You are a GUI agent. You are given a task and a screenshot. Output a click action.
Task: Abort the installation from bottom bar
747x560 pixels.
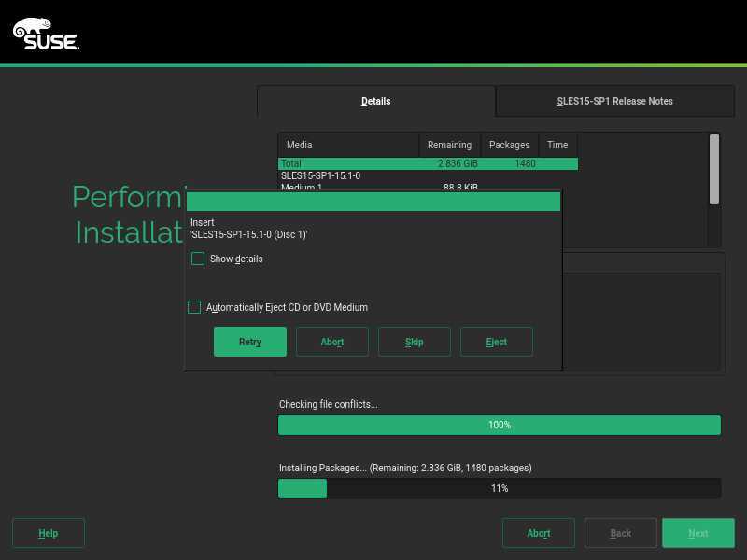coord(539,533)
